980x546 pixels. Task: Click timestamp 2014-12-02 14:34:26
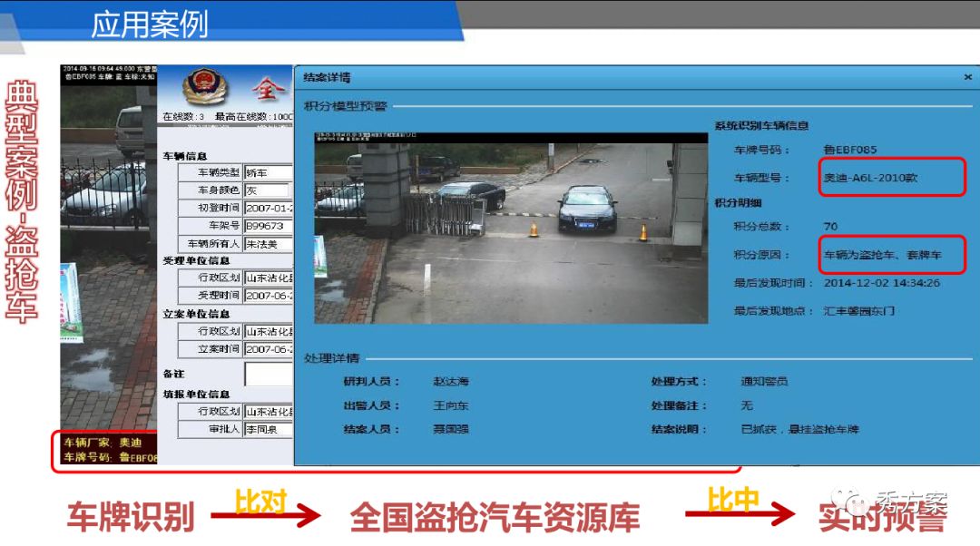(x=882, y=283)
